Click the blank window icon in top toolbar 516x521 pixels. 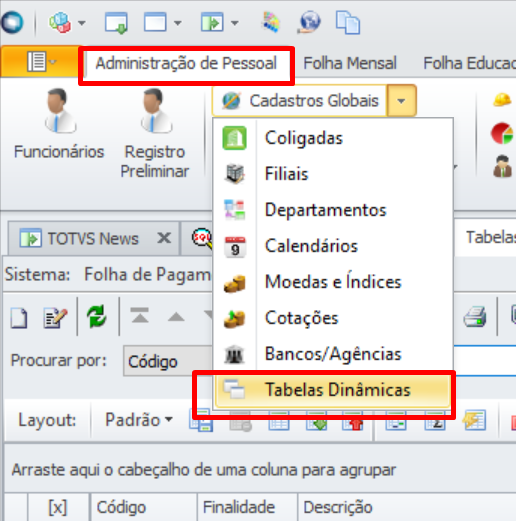pos(155,22)
